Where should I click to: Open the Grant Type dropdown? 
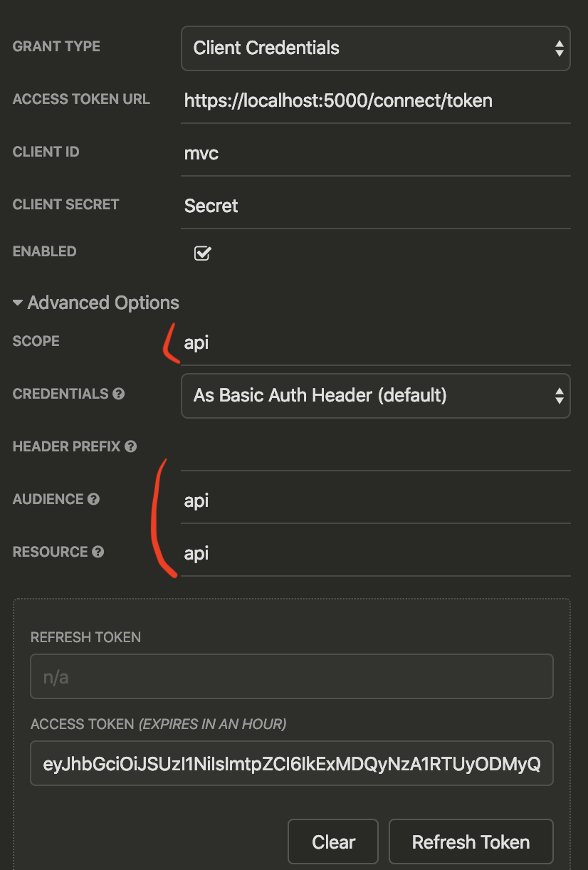point(375,48)
